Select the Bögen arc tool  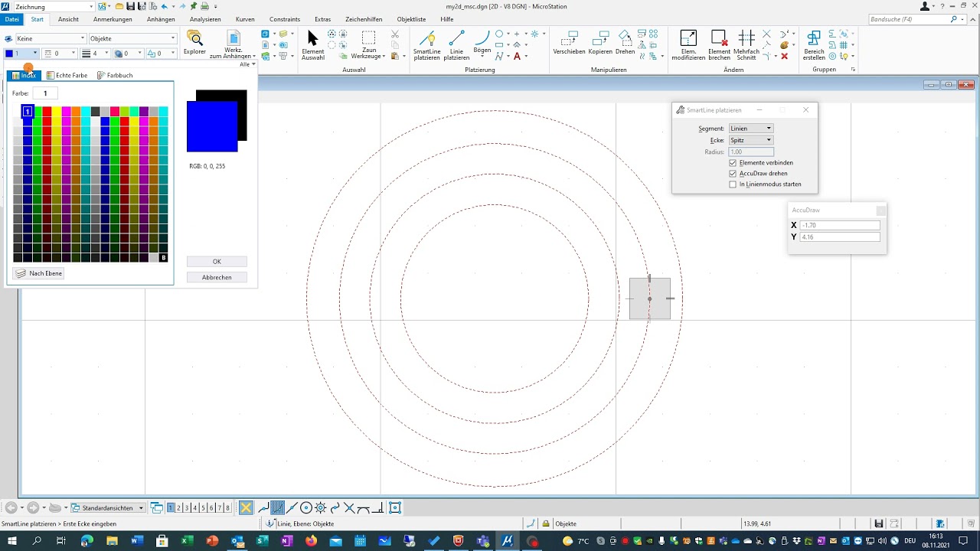pos(482,42)
